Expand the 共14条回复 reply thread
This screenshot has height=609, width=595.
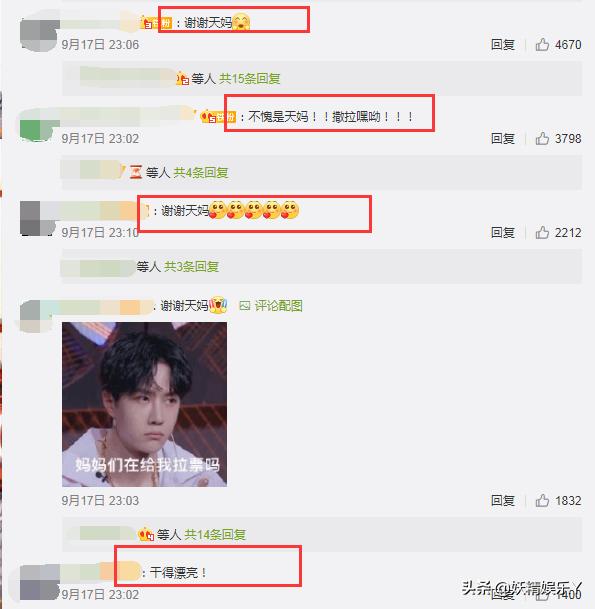click(x=215, y=535)
